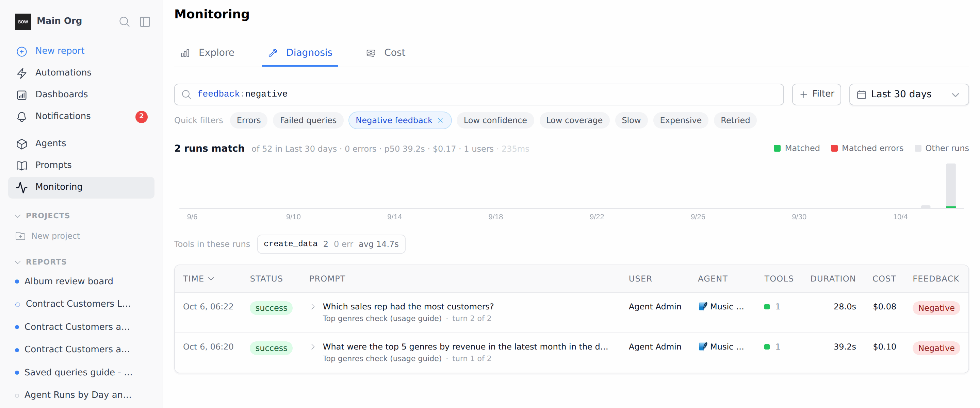Viewport: 980px width, 408px height.
Task: Click the Prompts book icon
Action: [x=22, y=165]
